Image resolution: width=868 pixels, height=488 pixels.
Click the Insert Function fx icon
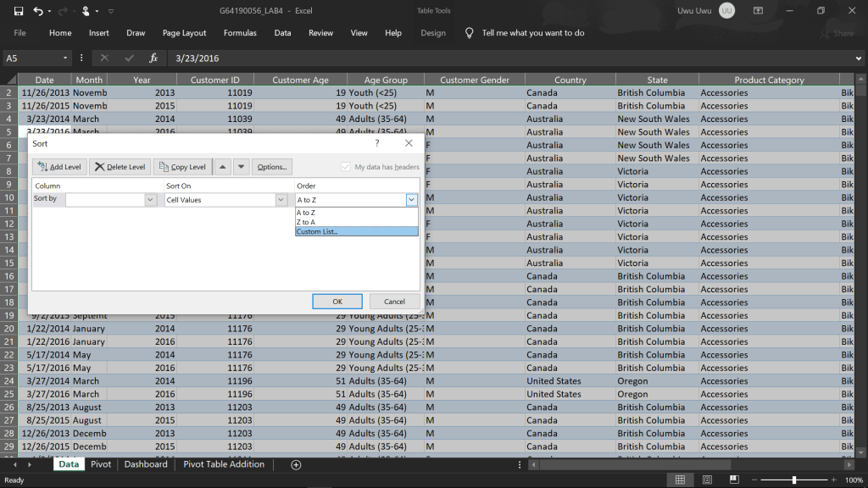click(x=153, y=58)
